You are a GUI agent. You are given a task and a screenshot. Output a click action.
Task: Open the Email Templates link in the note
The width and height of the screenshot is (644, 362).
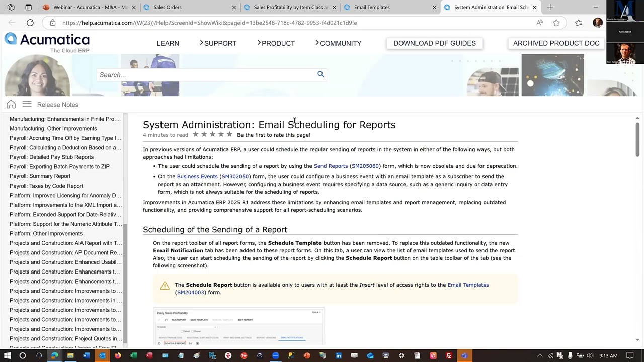(x=468, y=285)
